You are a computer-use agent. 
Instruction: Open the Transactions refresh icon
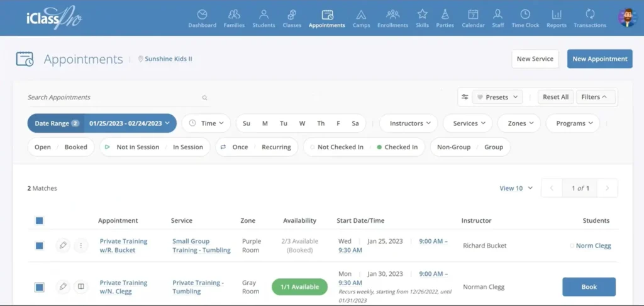pos(590,15)
